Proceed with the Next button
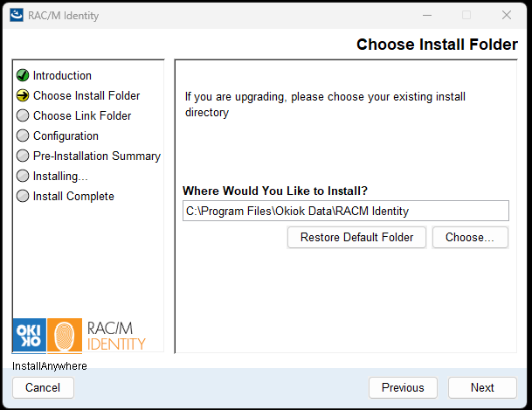This screenshot has height=410, width=532. coord(482,387)
